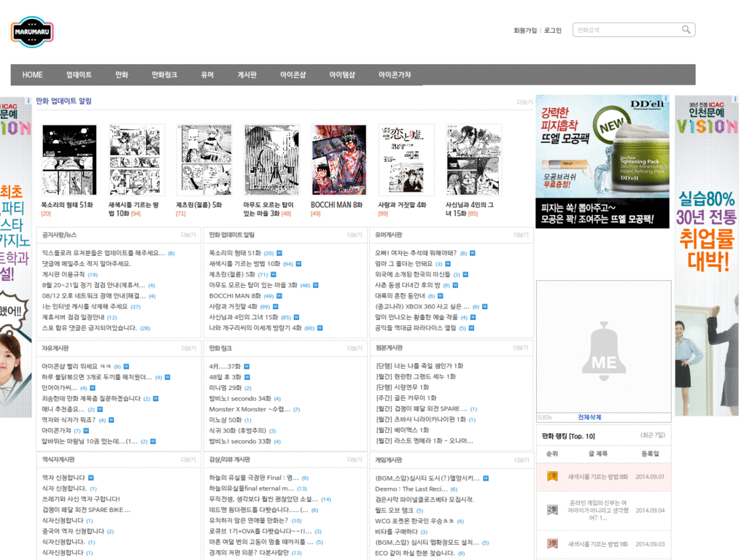Click 더보기 next to 만화 업데이트 알림 header at top

click(x=525, y=102)
